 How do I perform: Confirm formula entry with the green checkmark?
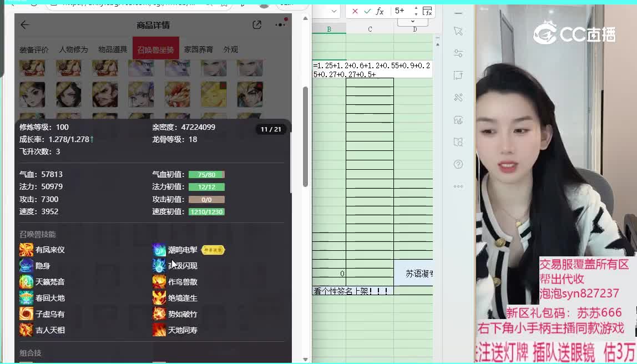[x=367, y=11]
